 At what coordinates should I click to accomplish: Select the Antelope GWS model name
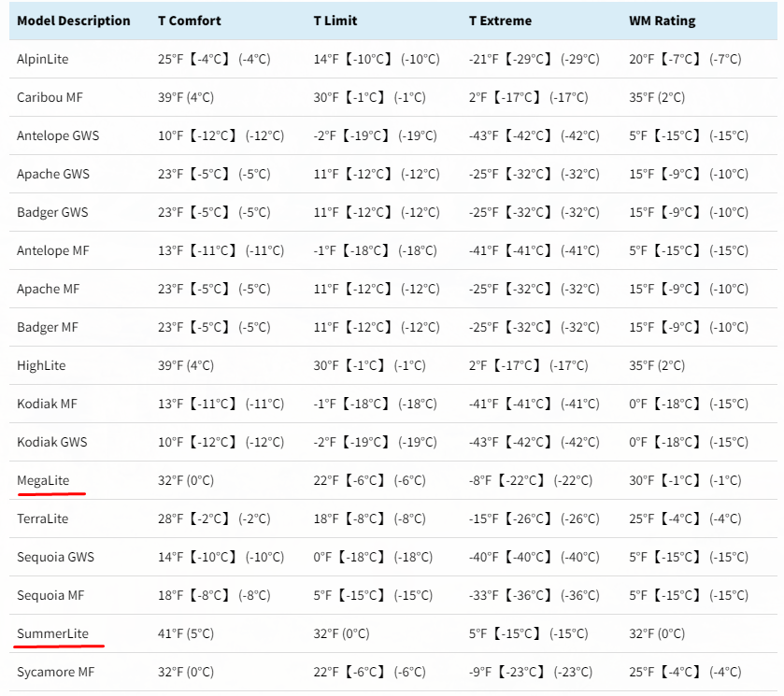[x=58, y=135]
